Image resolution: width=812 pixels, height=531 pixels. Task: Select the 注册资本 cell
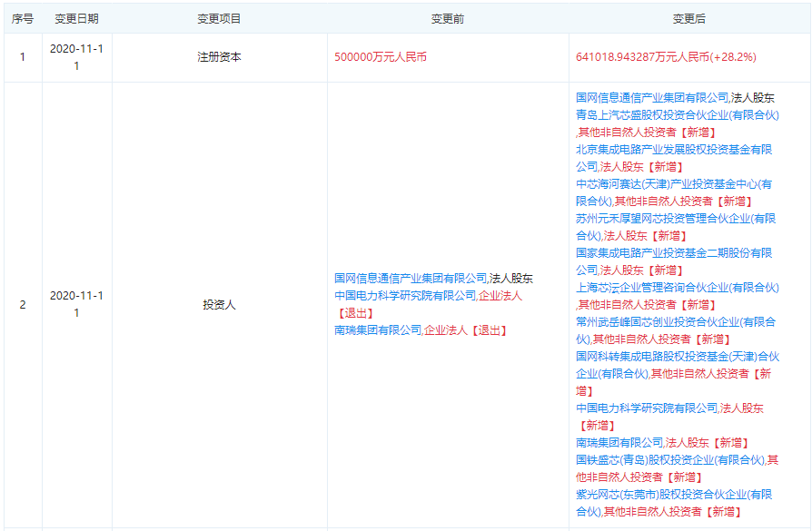pyautogui.click(x=219, y=57)
